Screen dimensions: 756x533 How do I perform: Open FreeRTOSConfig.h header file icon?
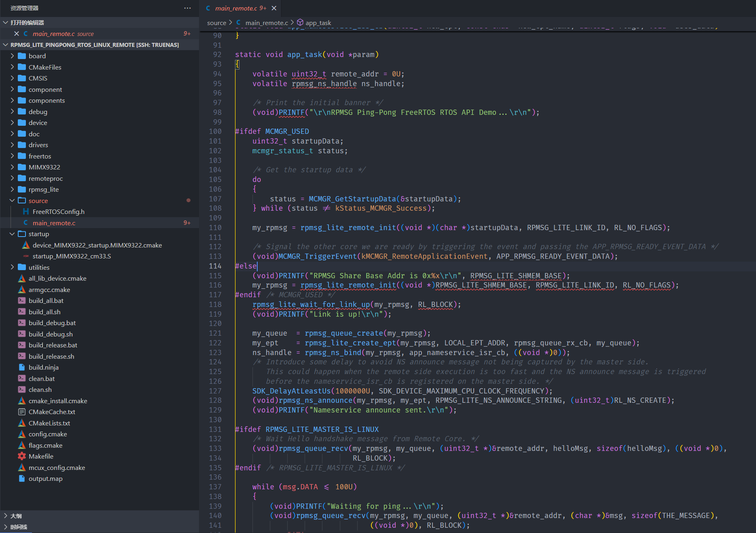pyautogui.click(x=26, y=212)
